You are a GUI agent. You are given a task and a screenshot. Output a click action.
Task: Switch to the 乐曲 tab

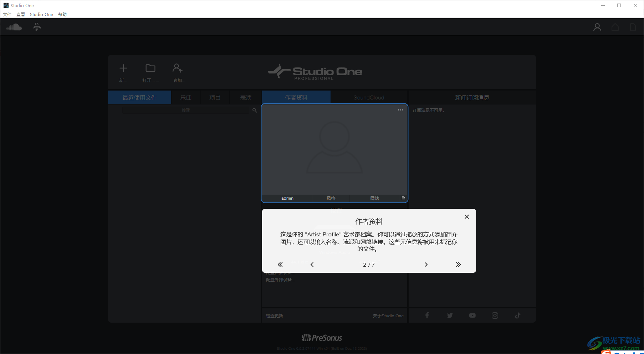coord(186,97)
